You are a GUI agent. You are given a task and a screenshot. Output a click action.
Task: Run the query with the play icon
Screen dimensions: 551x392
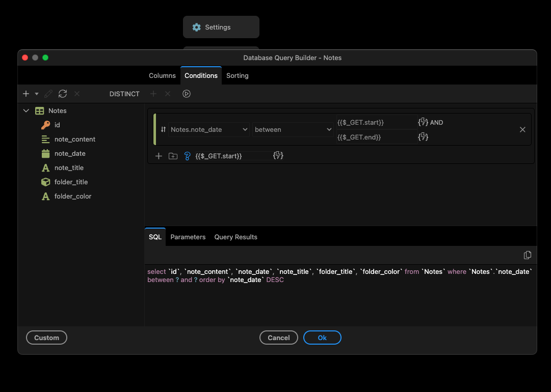pyautogui.click(x=187, y=94)
